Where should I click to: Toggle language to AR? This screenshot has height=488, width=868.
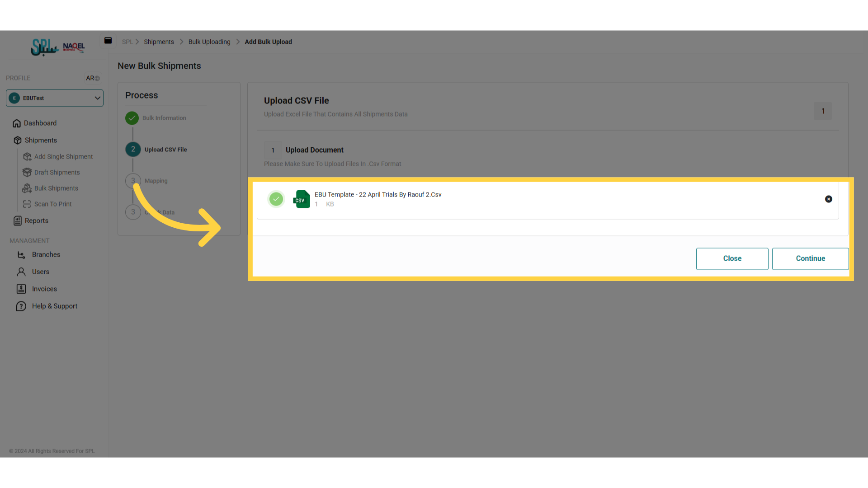pos(93,78)
